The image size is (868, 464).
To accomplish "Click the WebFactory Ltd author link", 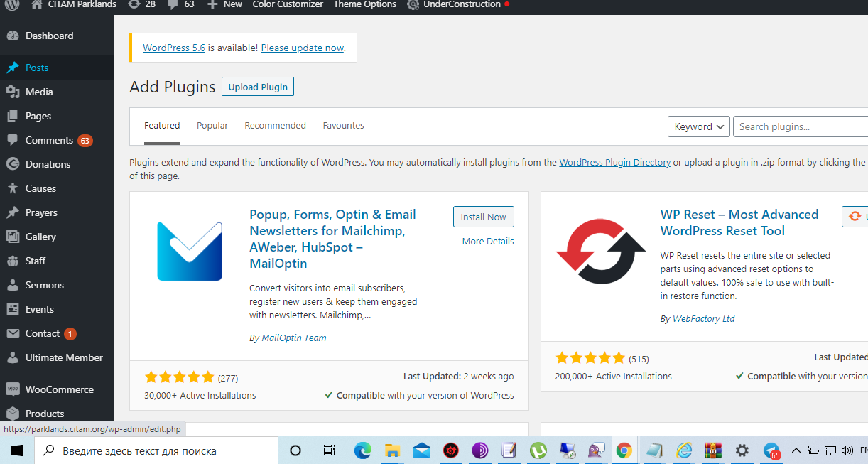I will coord(704,318).
